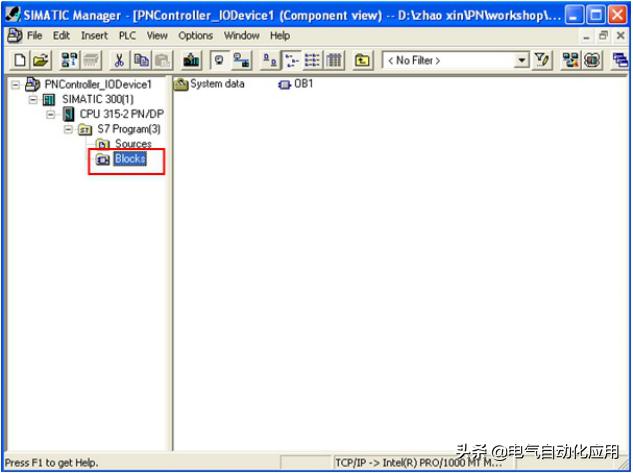The height and width of the screenshot is (473, 633).
Task: Collapse the SIMATIC 300(1) station node
Action: (x=33, y=100)
